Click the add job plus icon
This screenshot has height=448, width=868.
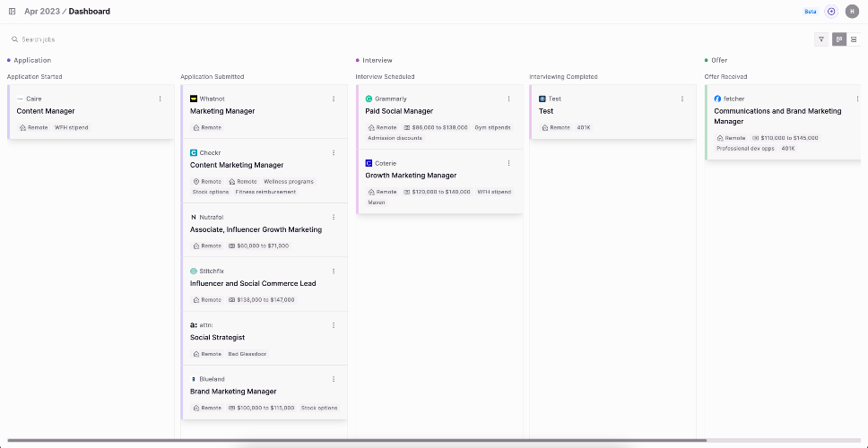[831, 11]
